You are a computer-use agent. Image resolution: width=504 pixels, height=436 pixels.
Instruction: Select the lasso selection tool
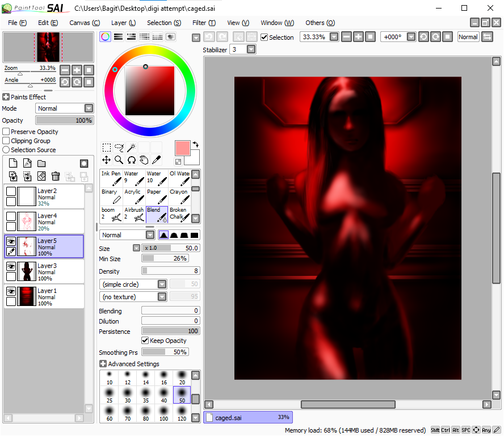coord(119,148)
